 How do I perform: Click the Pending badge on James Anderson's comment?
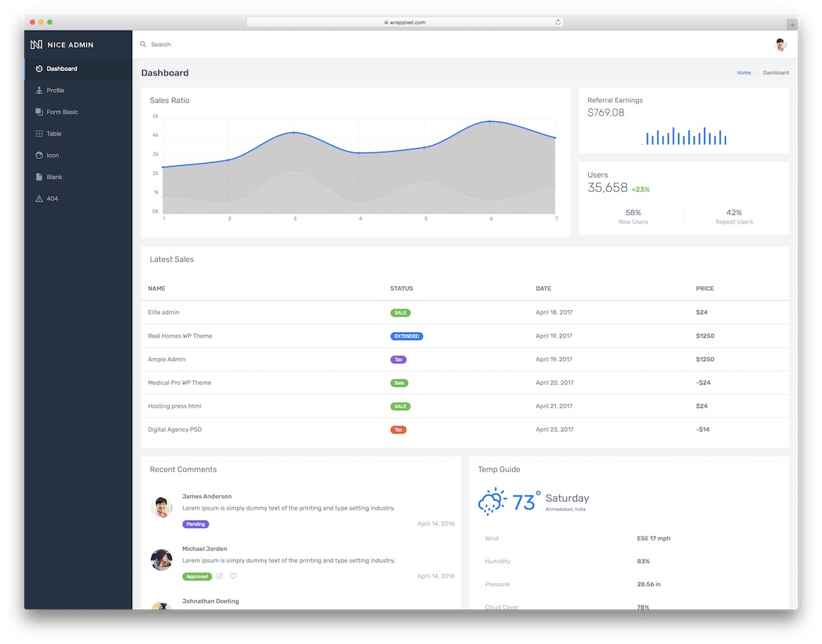pos(196,524)
